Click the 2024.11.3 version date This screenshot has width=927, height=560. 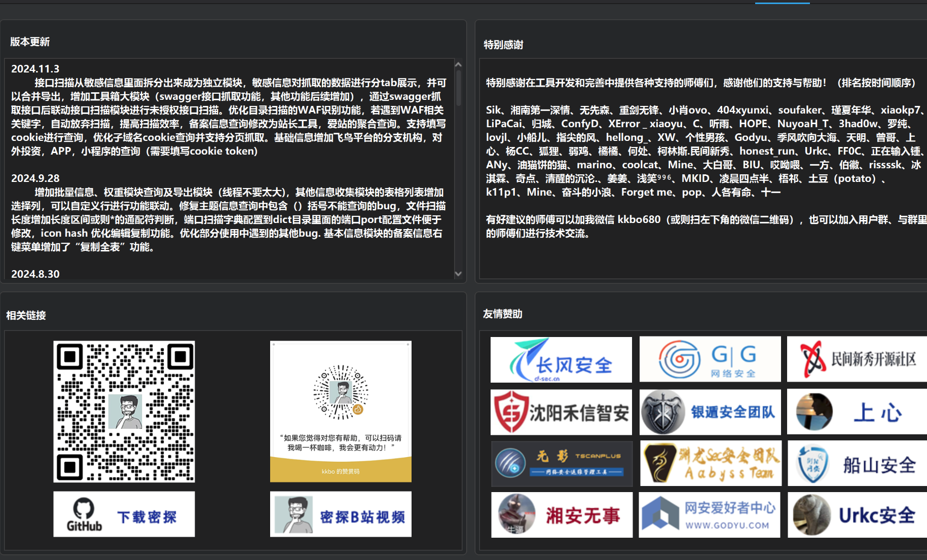point(35,69)
